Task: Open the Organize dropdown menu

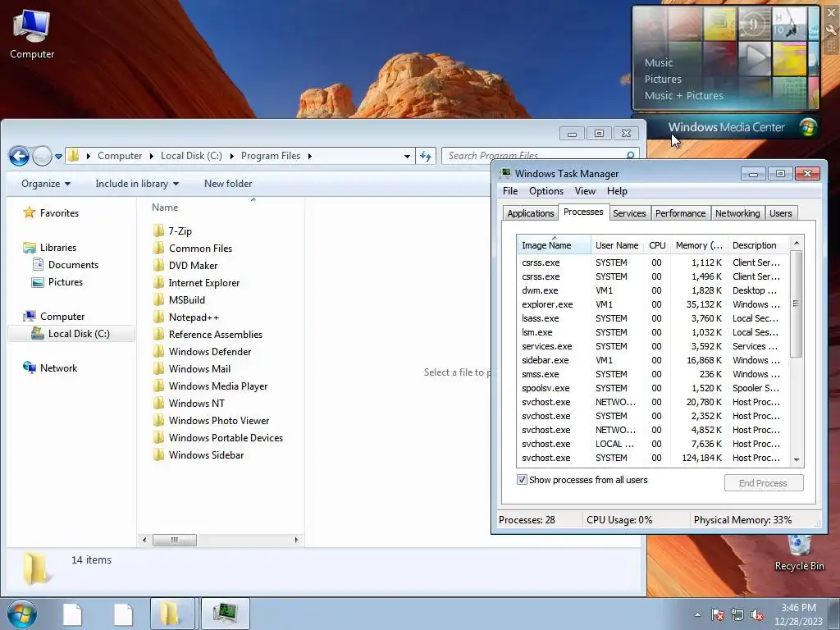Action: pos(46,184)
